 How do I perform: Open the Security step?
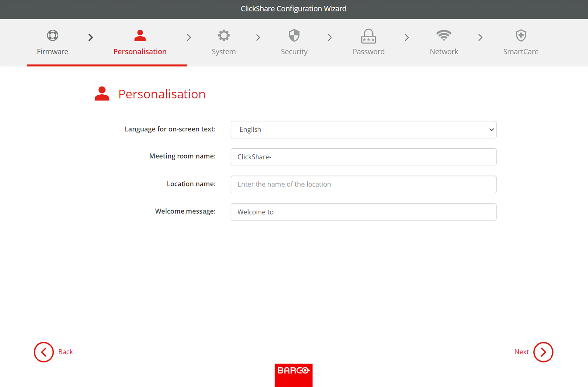click(294, 52)
